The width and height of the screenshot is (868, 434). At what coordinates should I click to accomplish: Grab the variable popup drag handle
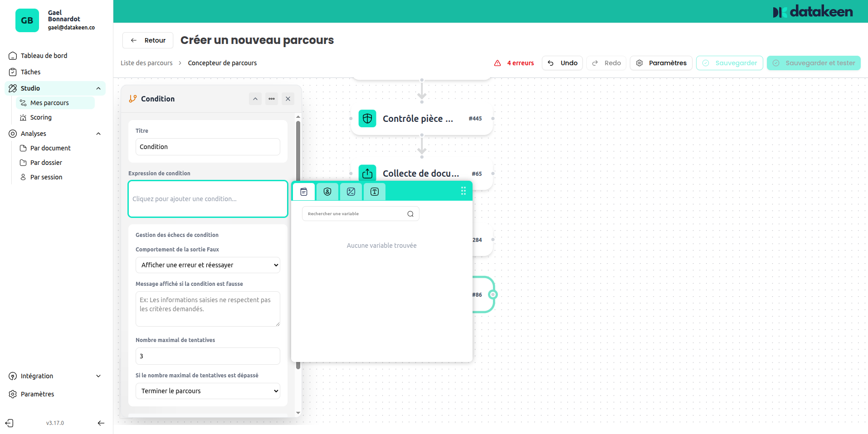pos(463,191)
